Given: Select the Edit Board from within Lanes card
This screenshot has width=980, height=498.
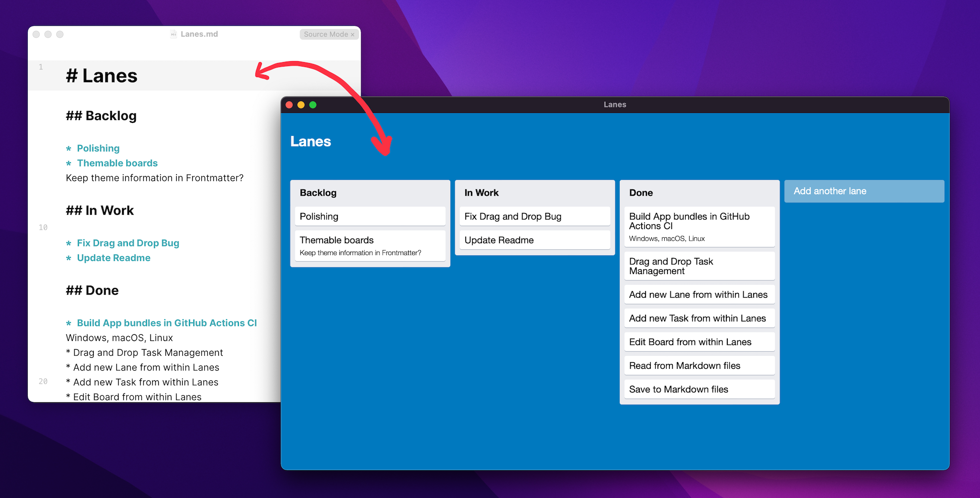Looking at the screenshot, I should pyautogui.click(x=699, y=342).
